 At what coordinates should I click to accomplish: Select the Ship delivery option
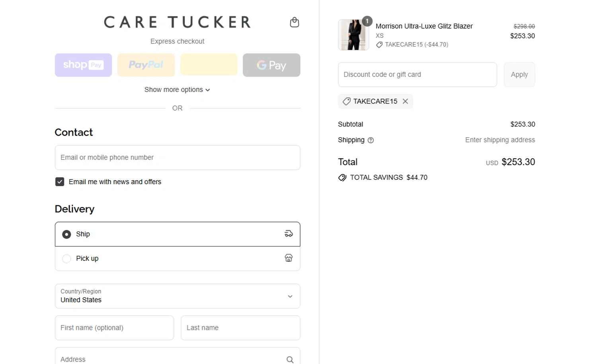pyautogui.click(x=178, y=234)
